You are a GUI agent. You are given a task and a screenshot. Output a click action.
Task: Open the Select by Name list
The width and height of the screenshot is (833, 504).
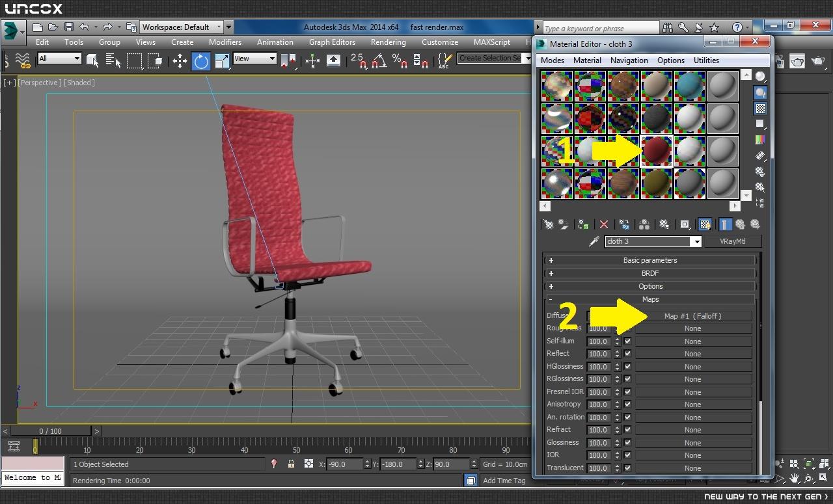pos(113,61)
